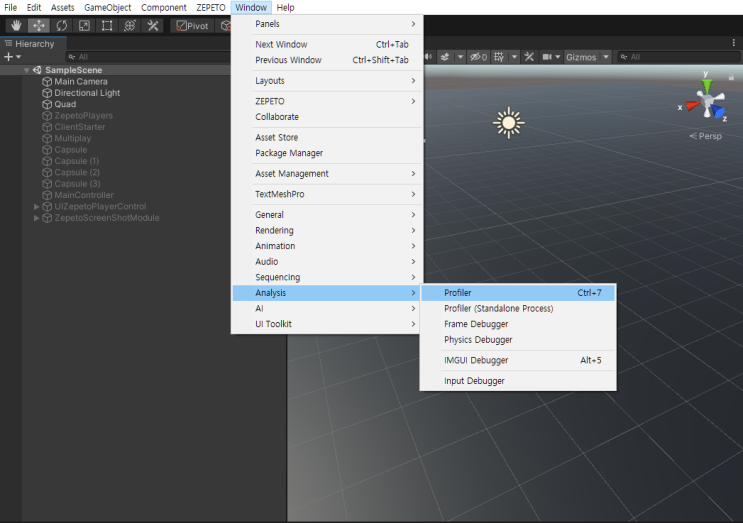743x523 pixels.
Task: Select the Move tool
Action: pyautogui.click(x=39, y=26)
